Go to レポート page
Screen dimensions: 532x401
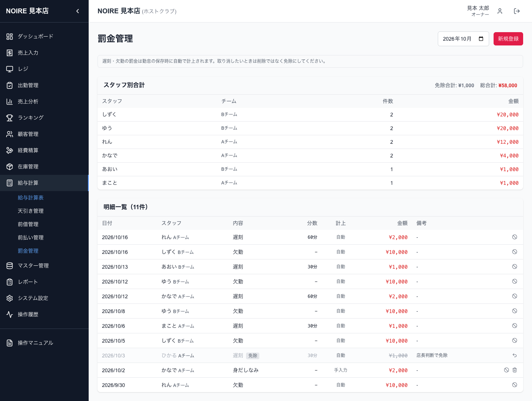tap(44, 282)
